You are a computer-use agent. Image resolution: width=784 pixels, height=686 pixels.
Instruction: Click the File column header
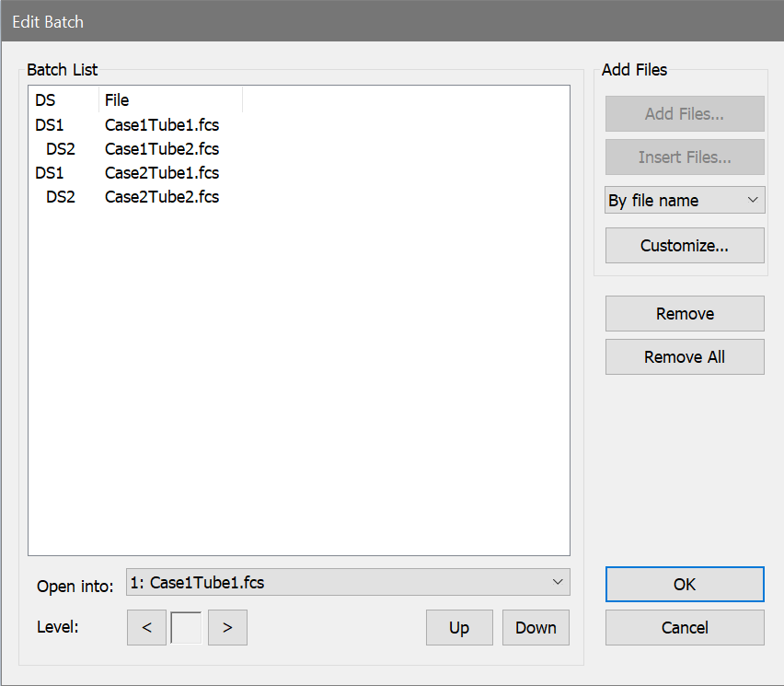170,100
